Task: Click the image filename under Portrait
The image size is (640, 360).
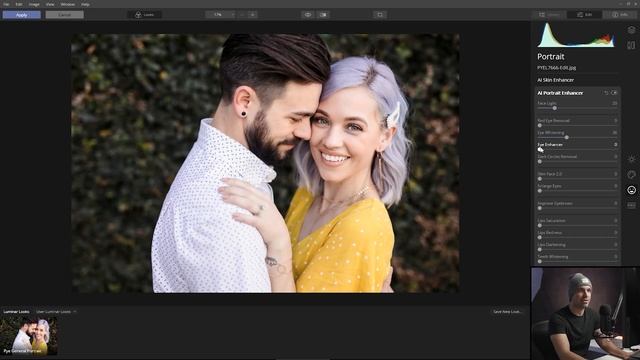Action: pyautogui.click(x=557, y=68)
